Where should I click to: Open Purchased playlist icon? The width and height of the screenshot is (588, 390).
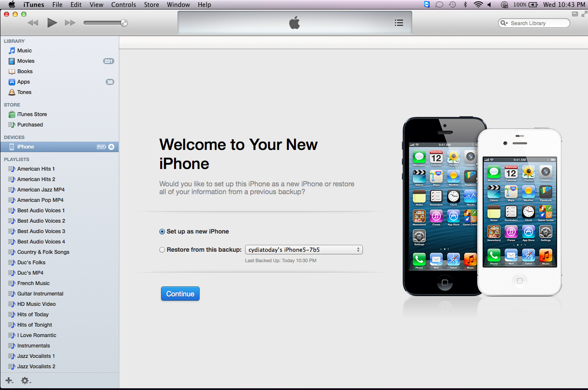tap(12, 125)
